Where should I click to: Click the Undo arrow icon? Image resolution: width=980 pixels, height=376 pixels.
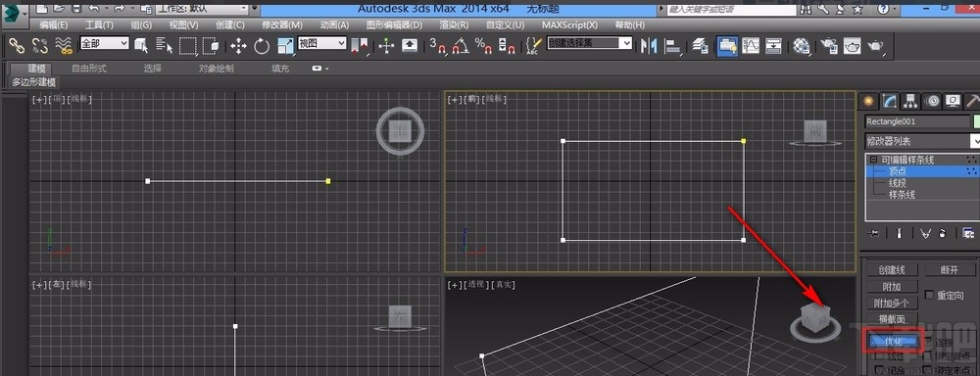point(94,10)
